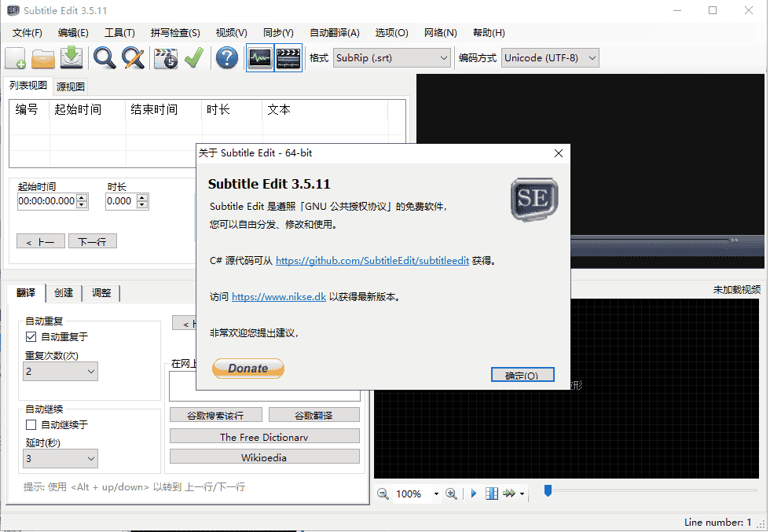770x532 pixels.
Task: Toggle the video player toolbar icon
Action: pyautogui.click(x=288, y=58)
